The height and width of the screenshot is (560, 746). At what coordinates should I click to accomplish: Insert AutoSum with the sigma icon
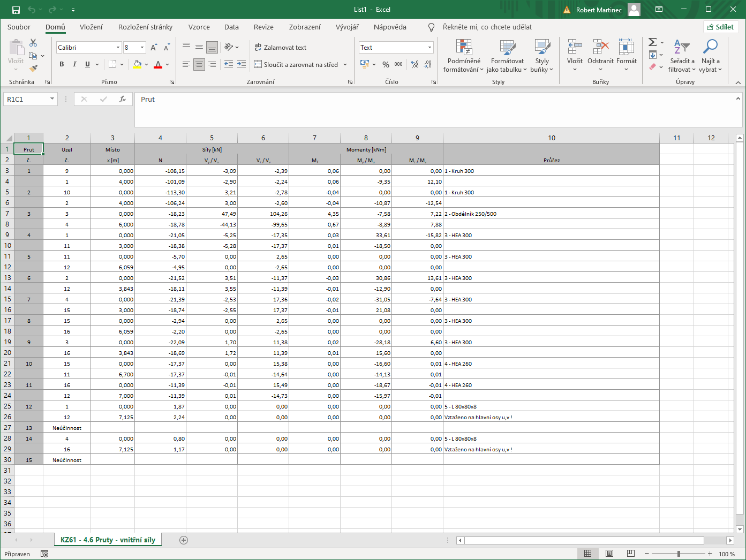click(x=652, y=42)
